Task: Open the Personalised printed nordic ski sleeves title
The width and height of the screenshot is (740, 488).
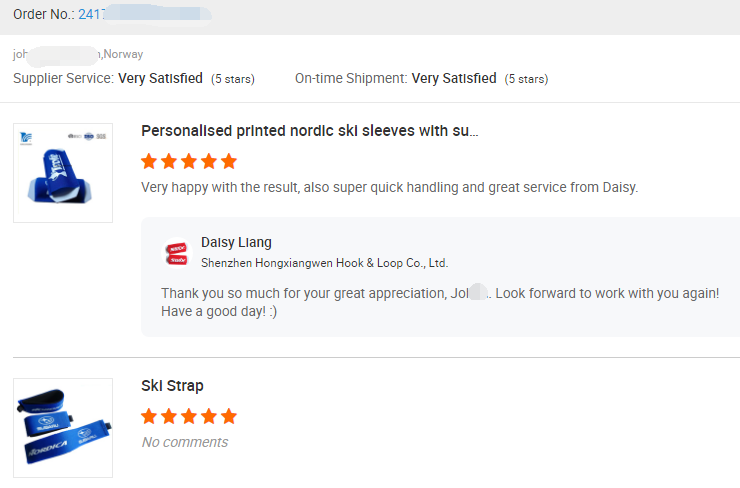Action: tap(310, 131)
